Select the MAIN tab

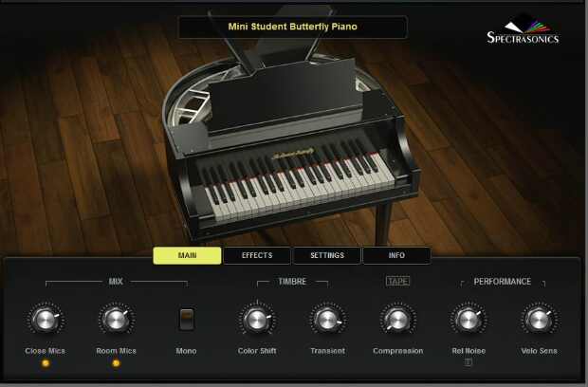click(x=187, y=255)
